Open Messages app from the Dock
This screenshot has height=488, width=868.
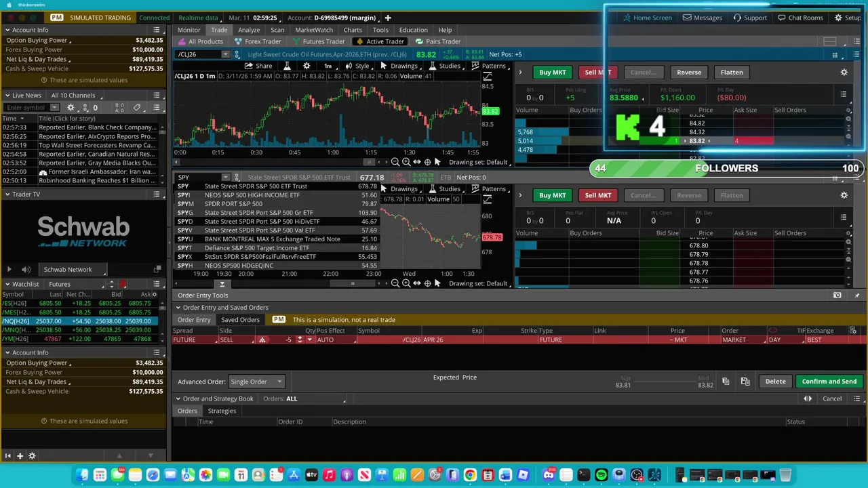pos(117,475)
